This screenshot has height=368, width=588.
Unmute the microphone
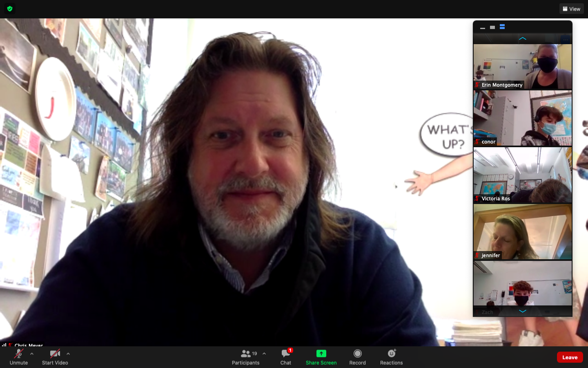[x=19, y=357]
